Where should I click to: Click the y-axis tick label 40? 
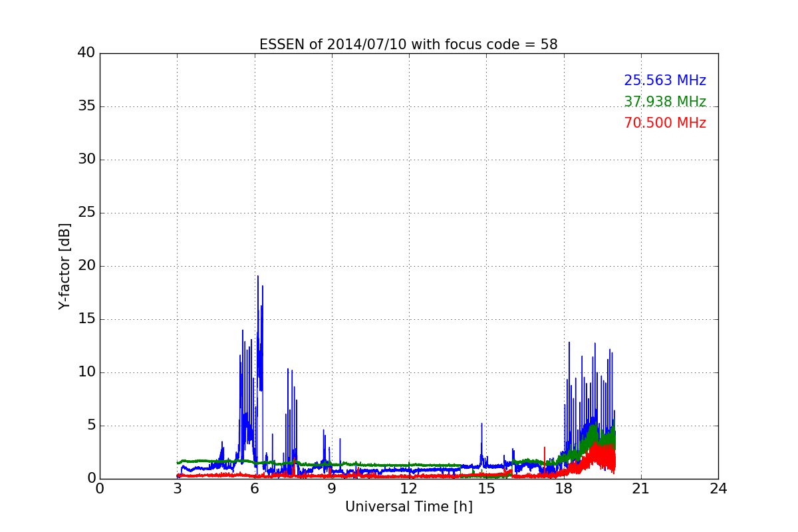tap(86, 53)
